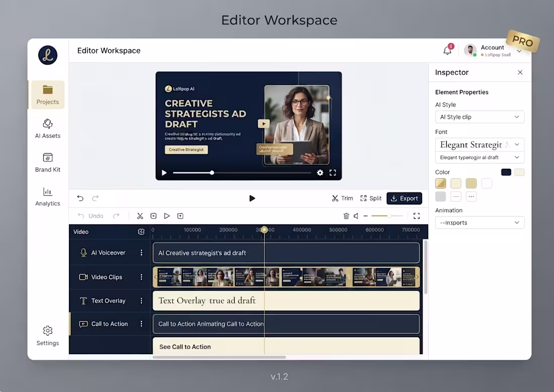Select the Text Overlay track
554x392 pixels.
110,301
